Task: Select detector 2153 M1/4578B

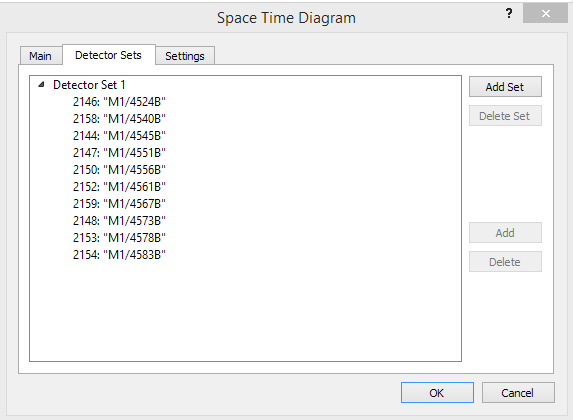Action: (119, 238)
